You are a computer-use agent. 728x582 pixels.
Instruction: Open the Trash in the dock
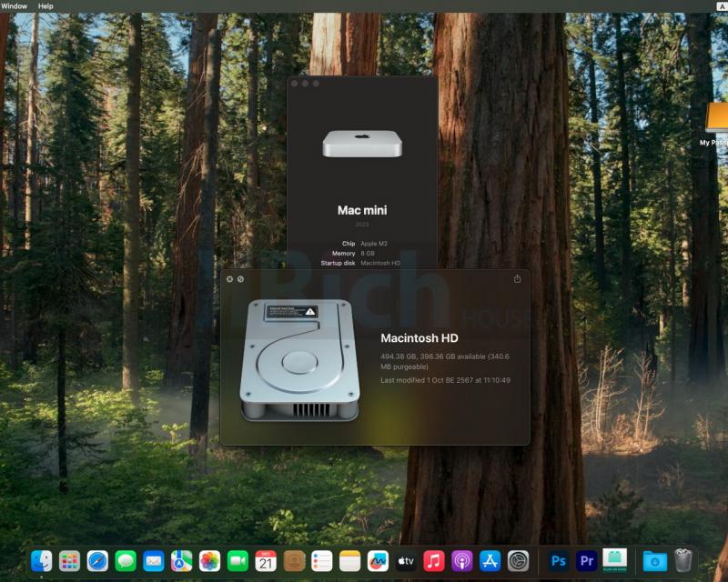tap(682, 561)
